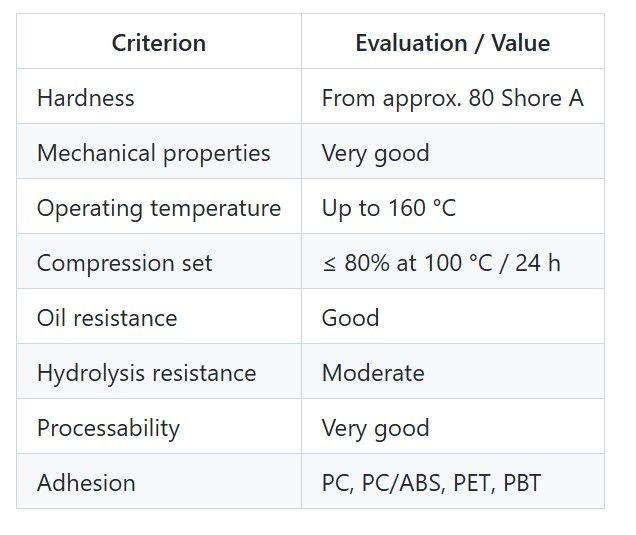This screenshot has height=535, width=636.
Task: Click 'Very good' in Mechanical properties row
Action: click(375, 153)
